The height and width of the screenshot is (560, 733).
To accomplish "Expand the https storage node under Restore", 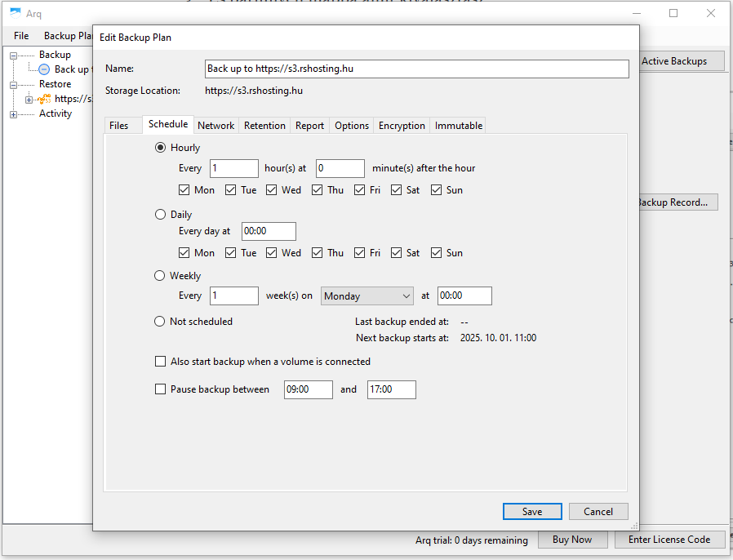I will tap(29, 100).
